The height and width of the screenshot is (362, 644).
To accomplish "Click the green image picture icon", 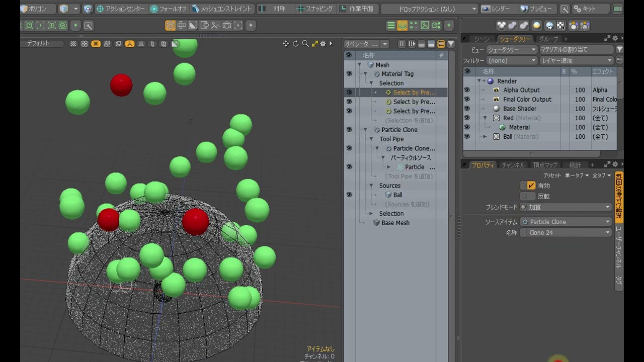I will point(425,25).
